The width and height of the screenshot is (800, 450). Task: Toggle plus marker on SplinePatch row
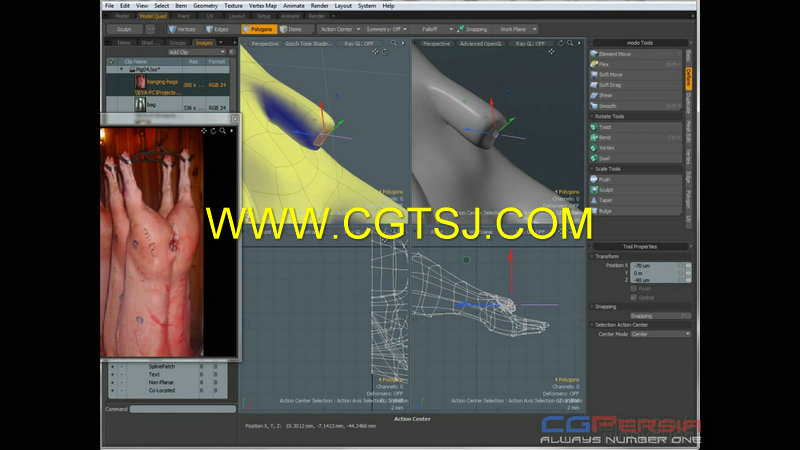[112, 366]
